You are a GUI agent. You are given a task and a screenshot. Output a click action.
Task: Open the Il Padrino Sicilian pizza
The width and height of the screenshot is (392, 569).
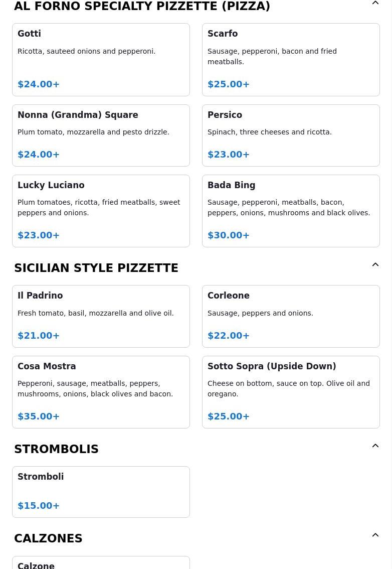point(101,316)
